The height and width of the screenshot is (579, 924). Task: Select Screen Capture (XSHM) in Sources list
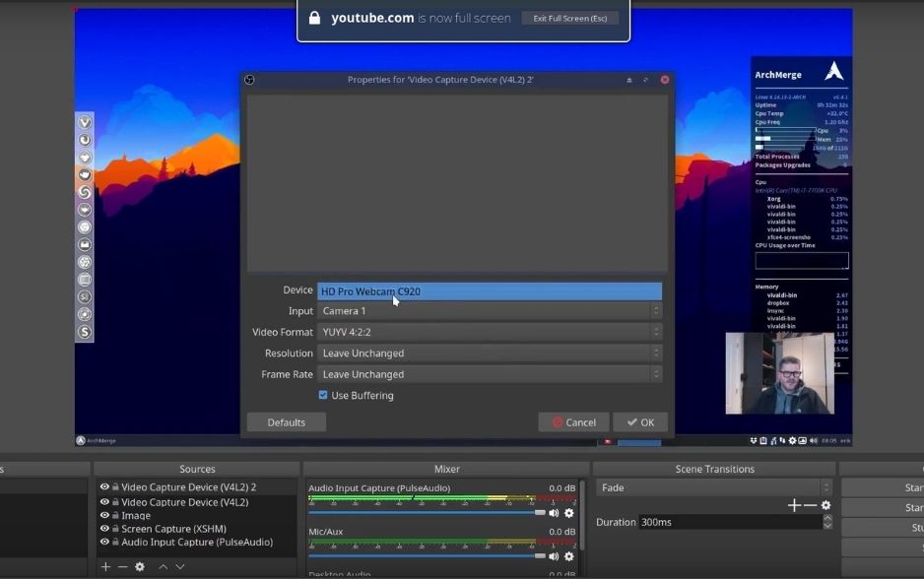coord(173,529)
